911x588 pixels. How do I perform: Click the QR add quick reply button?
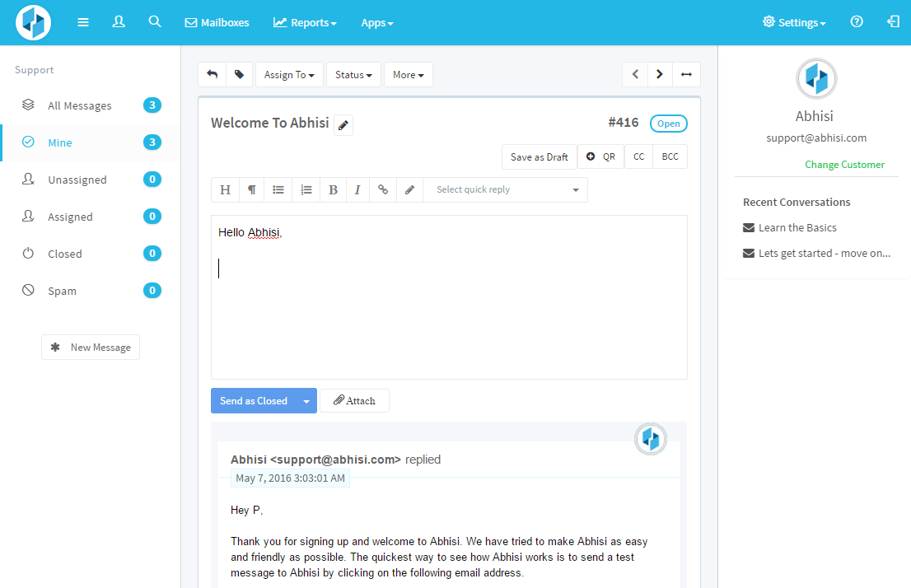[x=600, y=156]
